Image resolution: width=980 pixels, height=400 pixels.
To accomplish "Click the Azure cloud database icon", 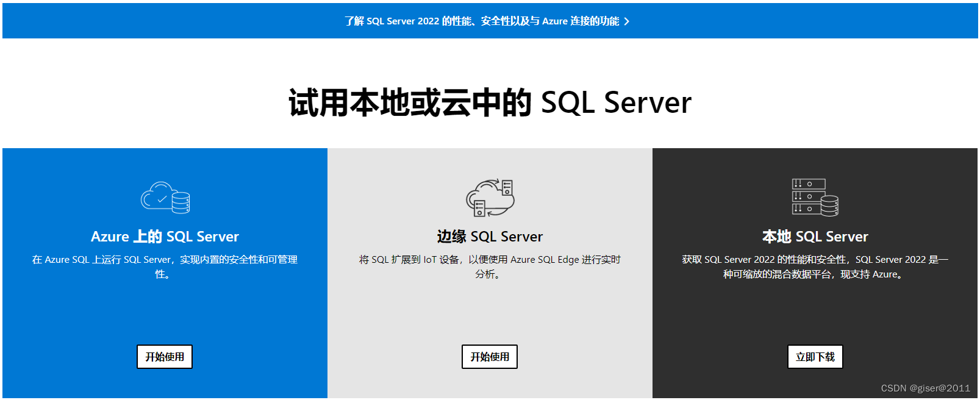I will [165, 198].
